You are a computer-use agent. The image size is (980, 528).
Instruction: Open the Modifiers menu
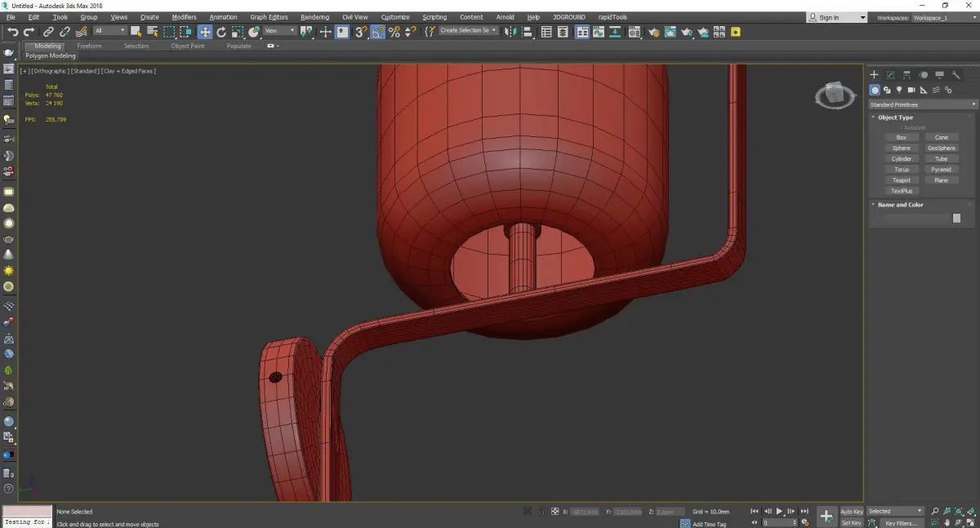point(184,17)
